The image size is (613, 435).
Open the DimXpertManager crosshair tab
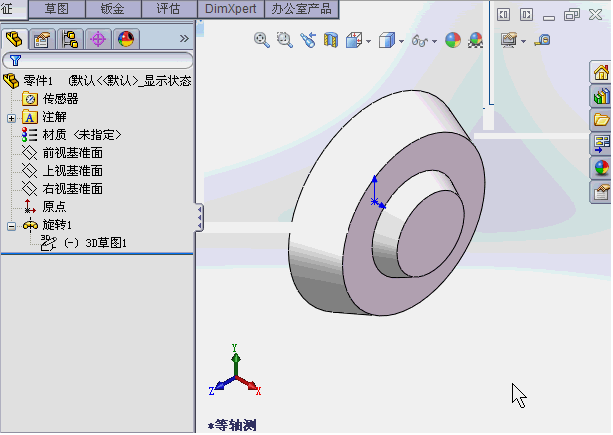click(98, 39)
